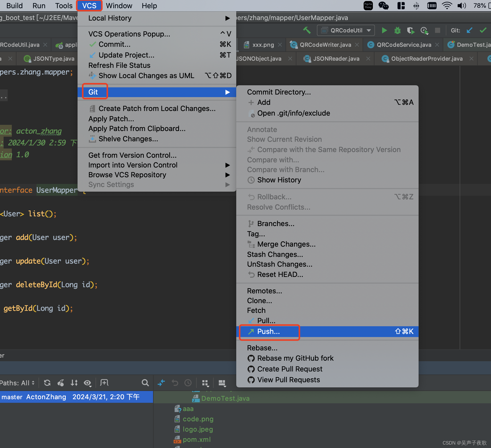Viewport: 491px width, 448px height.
Task: Open Remotes... in Git submenu
Action: [x=327, y=291]
